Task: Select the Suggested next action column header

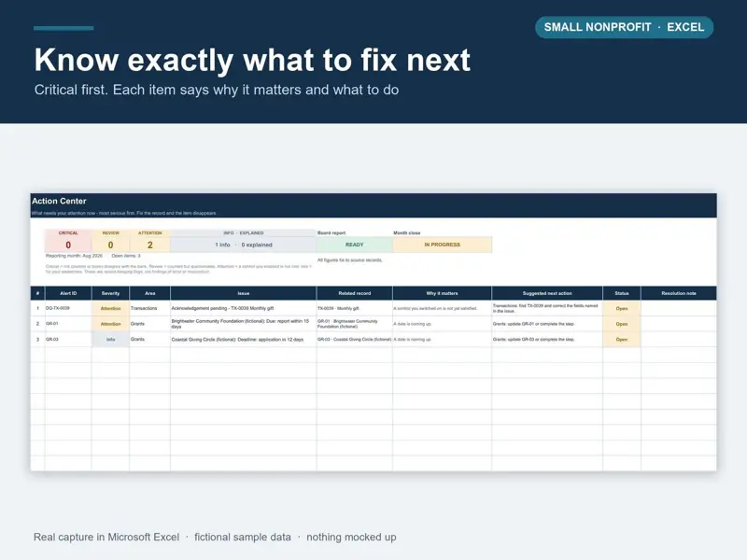Action: (x=547, y=293)
